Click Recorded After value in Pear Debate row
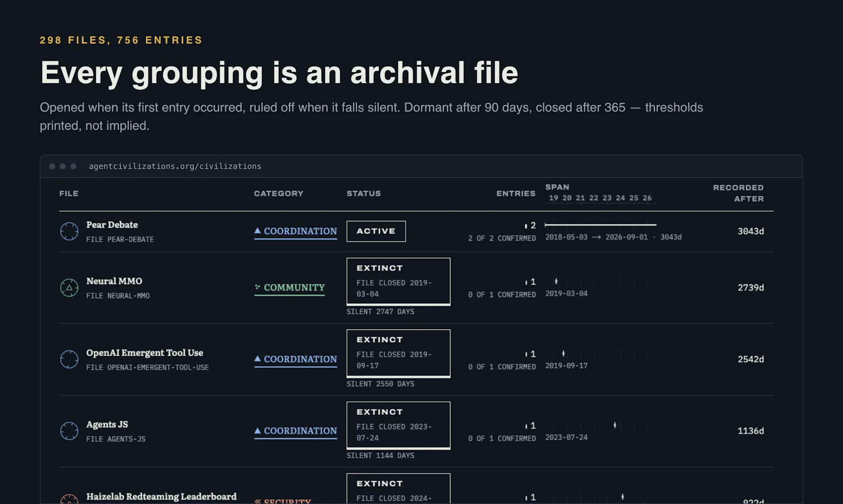 [x=751, y=231]
